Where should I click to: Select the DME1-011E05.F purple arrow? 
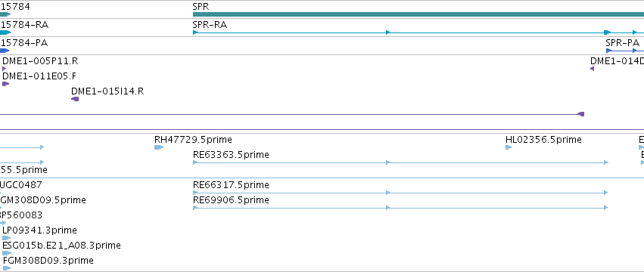click(5, 84)
